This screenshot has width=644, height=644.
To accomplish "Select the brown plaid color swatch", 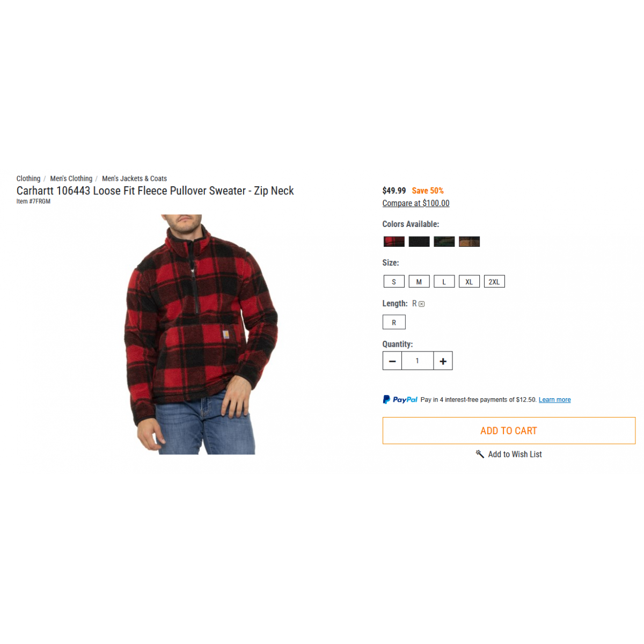I will (x=470, y=241).
